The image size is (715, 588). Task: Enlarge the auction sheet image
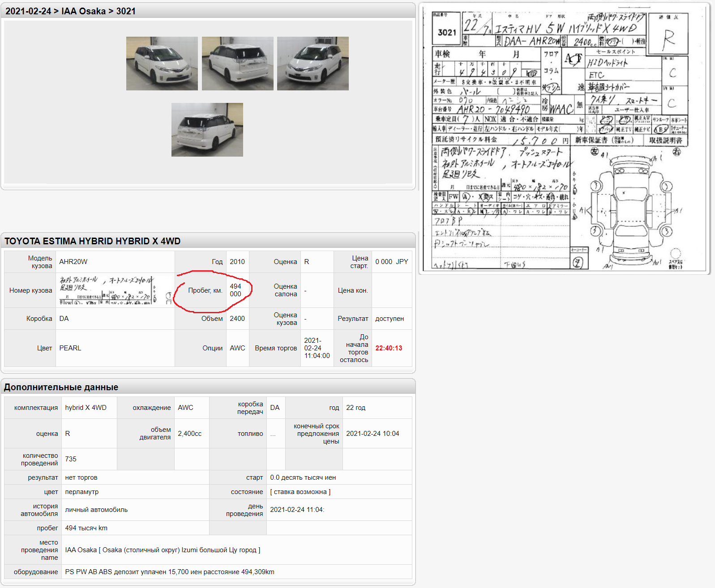pyautogui.click(x=564, y=139)
